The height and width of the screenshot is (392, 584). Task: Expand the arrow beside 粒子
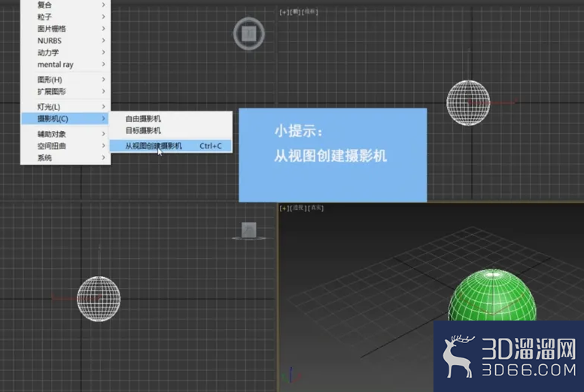click(104, 17)
